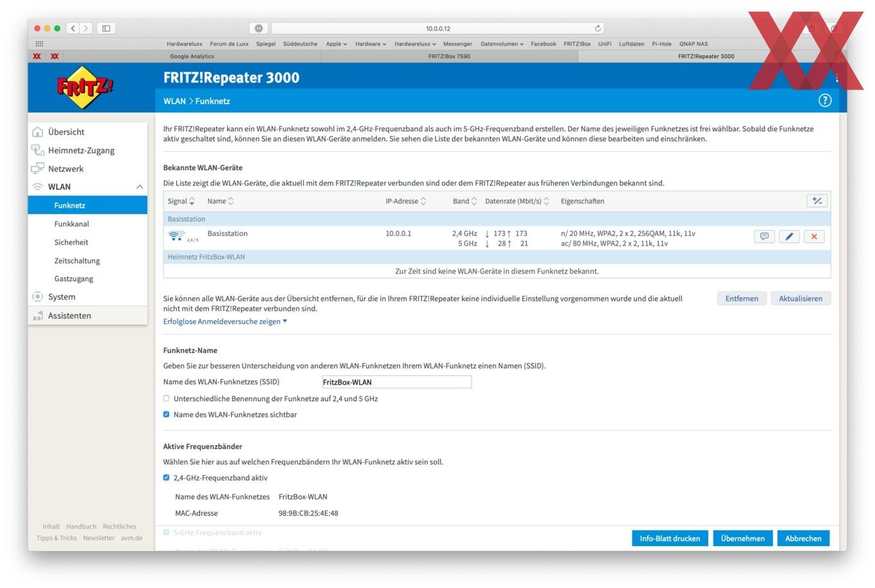Screen dimensions: 875x588
Task: Click the FRITZ! logo
Action: click(x=84, y=87)
